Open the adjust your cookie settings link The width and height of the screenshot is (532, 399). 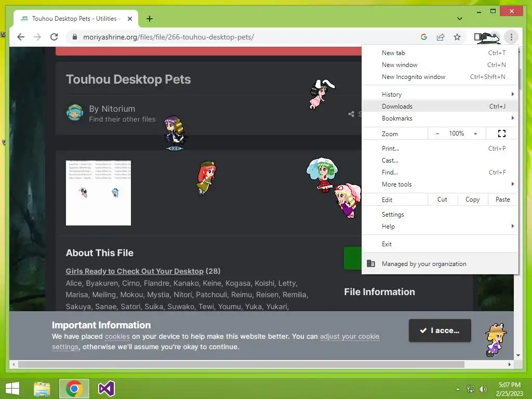tap(216, 342)
